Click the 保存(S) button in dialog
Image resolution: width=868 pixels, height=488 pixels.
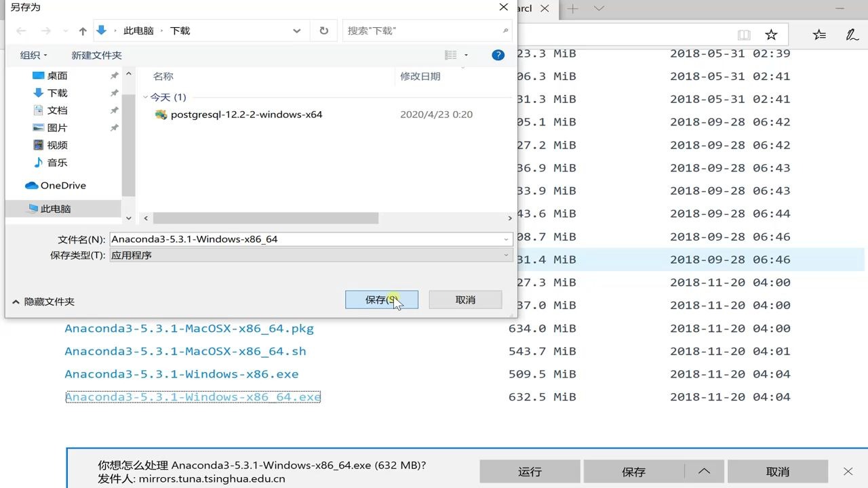(x=381, y=300)
